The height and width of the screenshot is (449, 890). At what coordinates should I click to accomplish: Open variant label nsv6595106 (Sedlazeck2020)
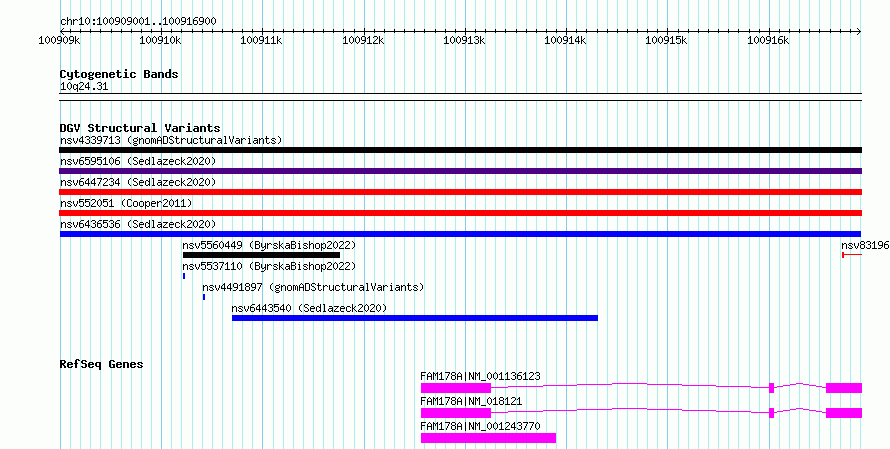(x=138, y=161)
